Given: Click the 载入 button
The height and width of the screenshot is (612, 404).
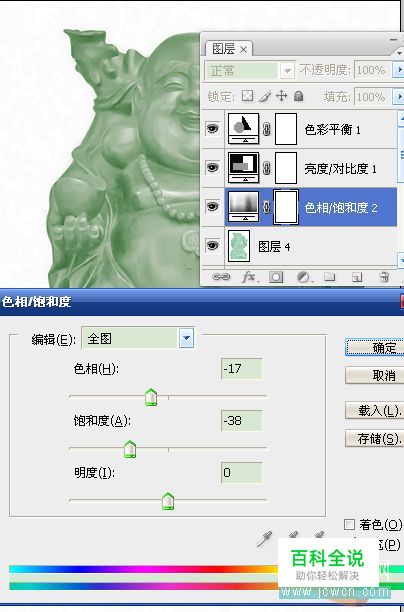Looking at the screenshot, I should [375, 410].
